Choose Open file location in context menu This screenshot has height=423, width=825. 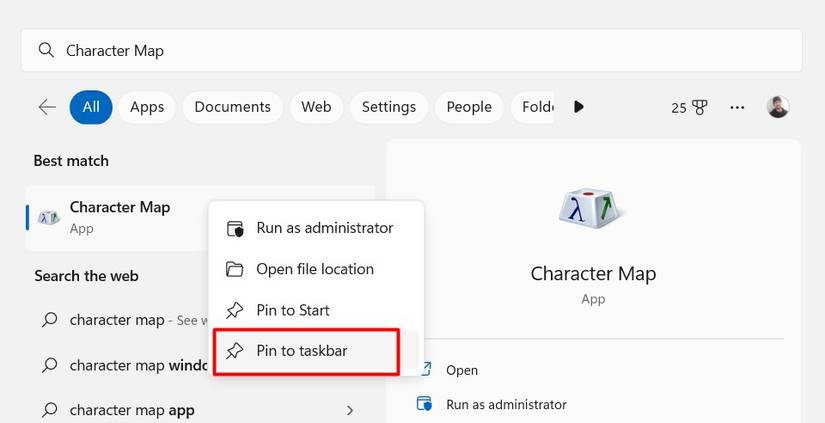tap(316, 269)
